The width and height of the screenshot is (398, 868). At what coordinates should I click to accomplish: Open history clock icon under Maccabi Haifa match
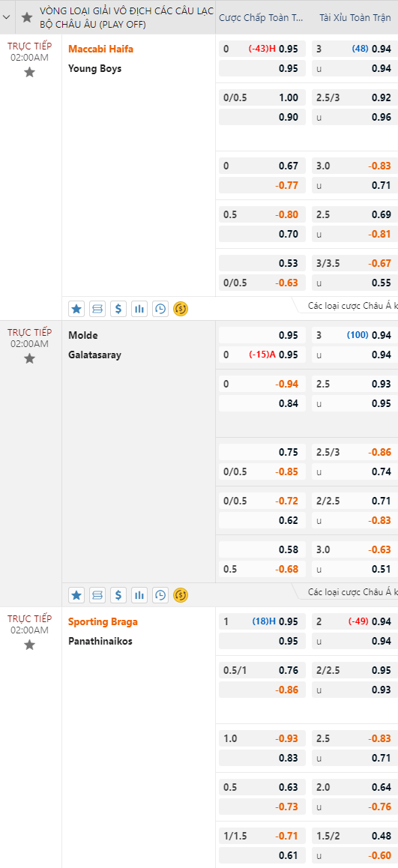[160, 309]
